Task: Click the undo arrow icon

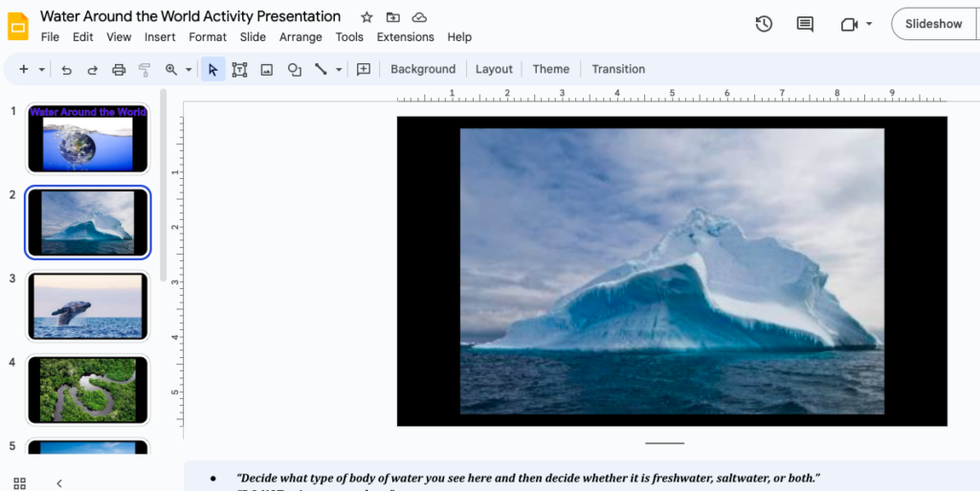Action: [66, 69]
